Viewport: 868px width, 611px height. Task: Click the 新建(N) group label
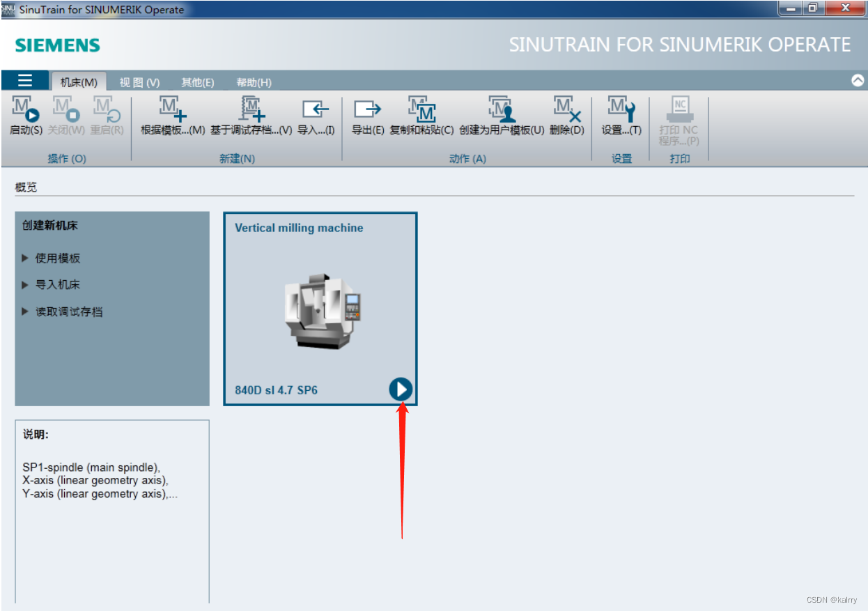click(x=237, y=158)
